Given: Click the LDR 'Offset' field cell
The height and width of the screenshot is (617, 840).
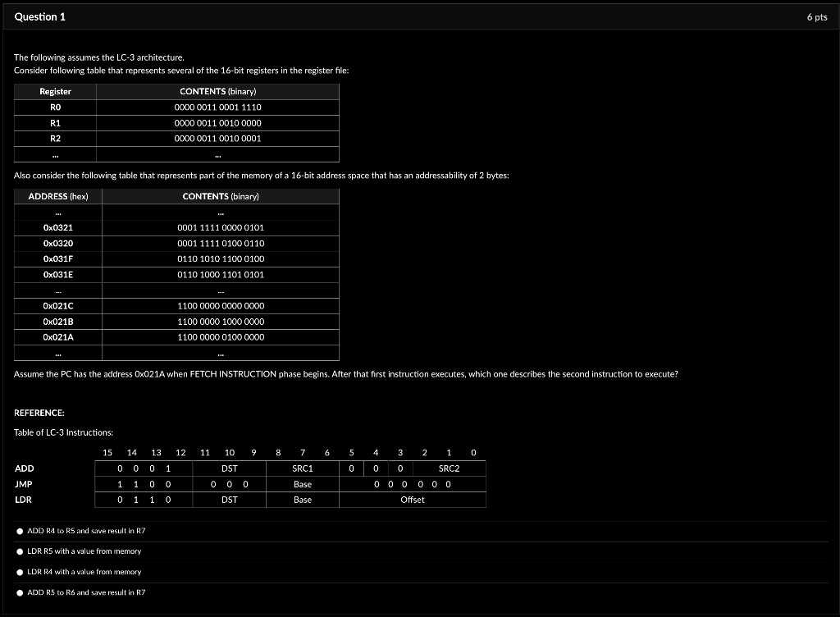Looking at the screenshot, I should (413, 500).
